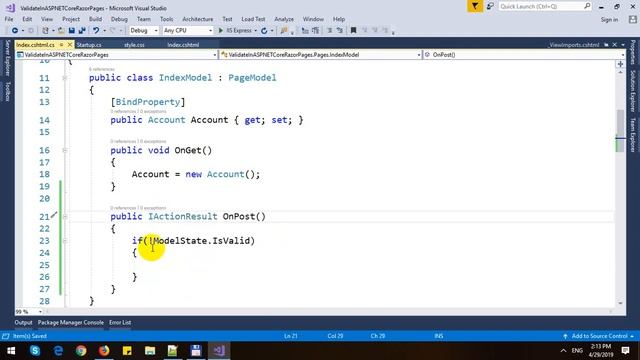Click the bookmark toggle icon in toolbar
640x360 pixels.
[x=353, y=31]
